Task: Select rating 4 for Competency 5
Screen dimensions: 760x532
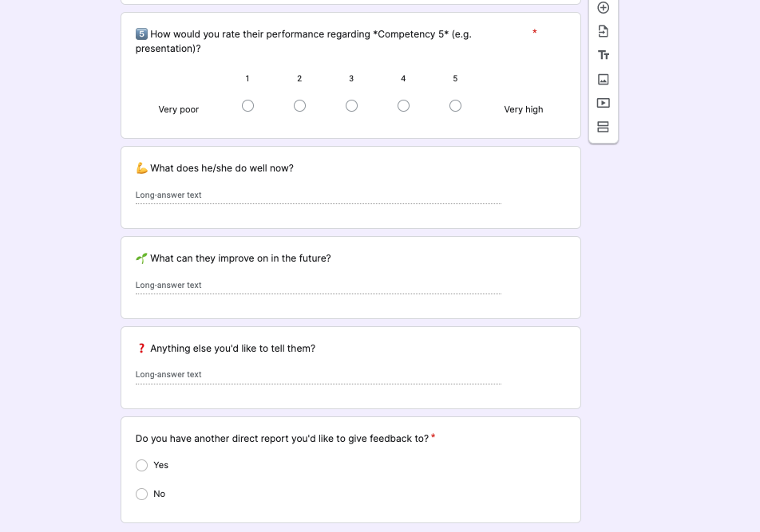Action: click(x=403, y=106)
